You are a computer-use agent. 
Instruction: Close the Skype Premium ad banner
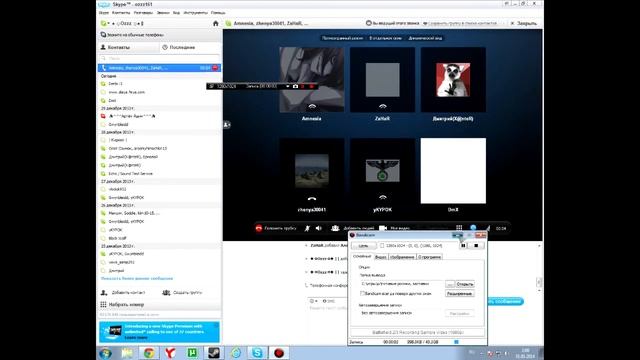[x=216, y=325]
